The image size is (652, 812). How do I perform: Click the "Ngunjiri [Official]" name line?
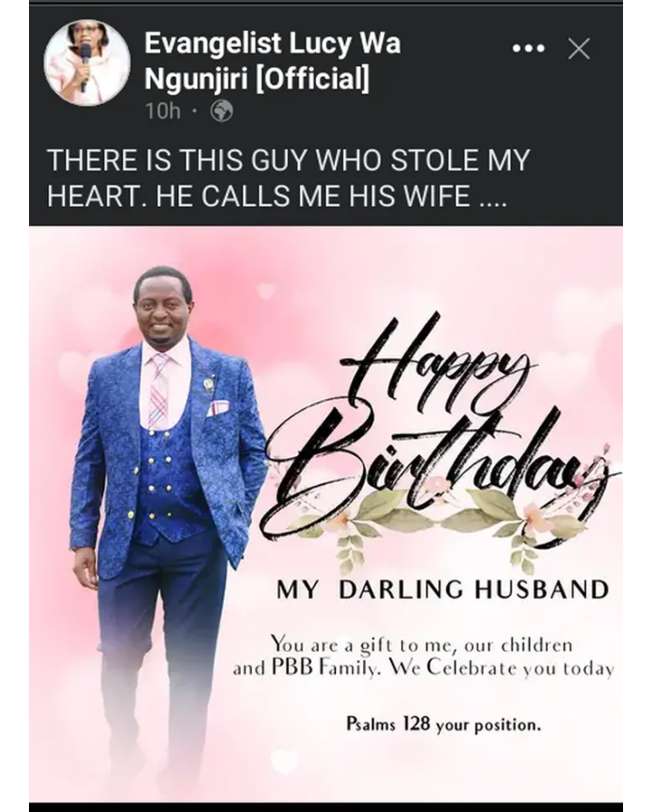pos(257,79)
